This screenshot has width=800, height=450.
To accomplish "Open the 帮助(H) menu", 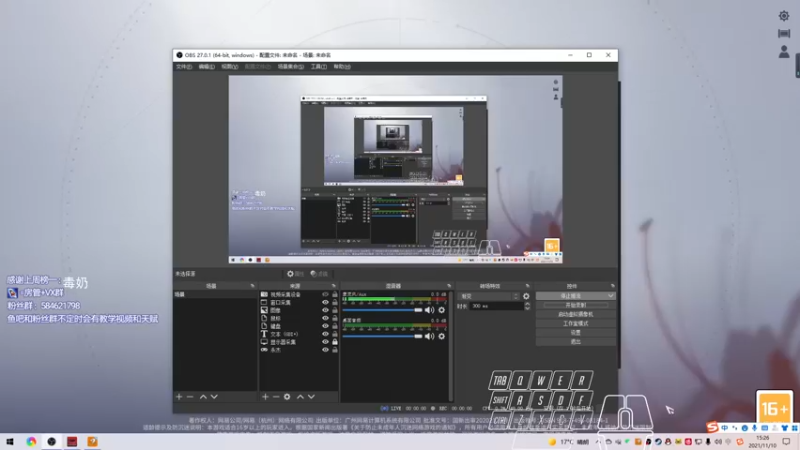I will point(342,67).
